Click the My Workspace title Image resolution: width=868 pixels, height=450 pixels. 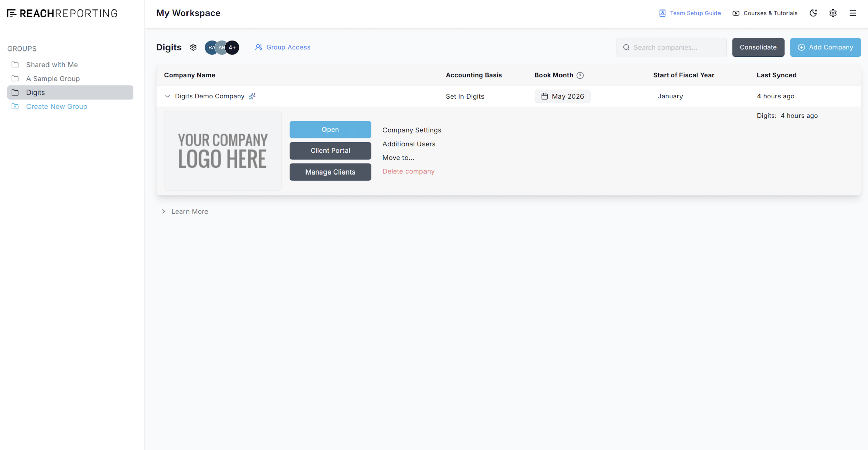point(188,13)
